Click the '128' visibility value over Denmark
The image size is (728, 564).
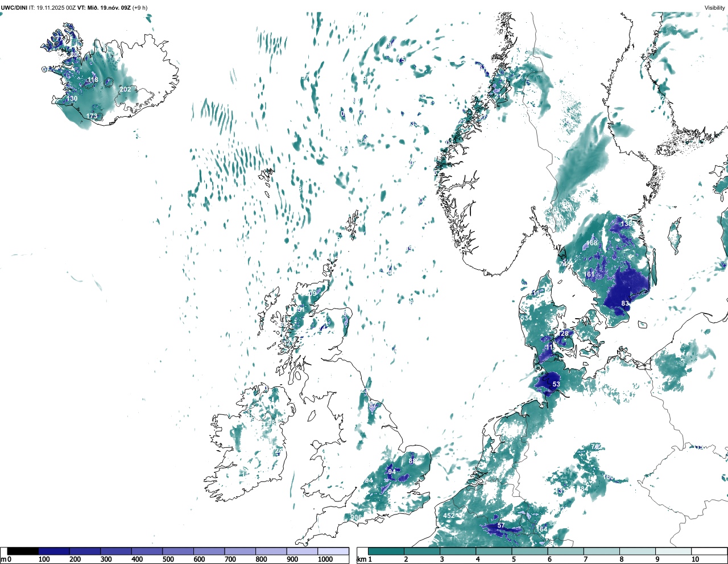click(x=564, y=334)
